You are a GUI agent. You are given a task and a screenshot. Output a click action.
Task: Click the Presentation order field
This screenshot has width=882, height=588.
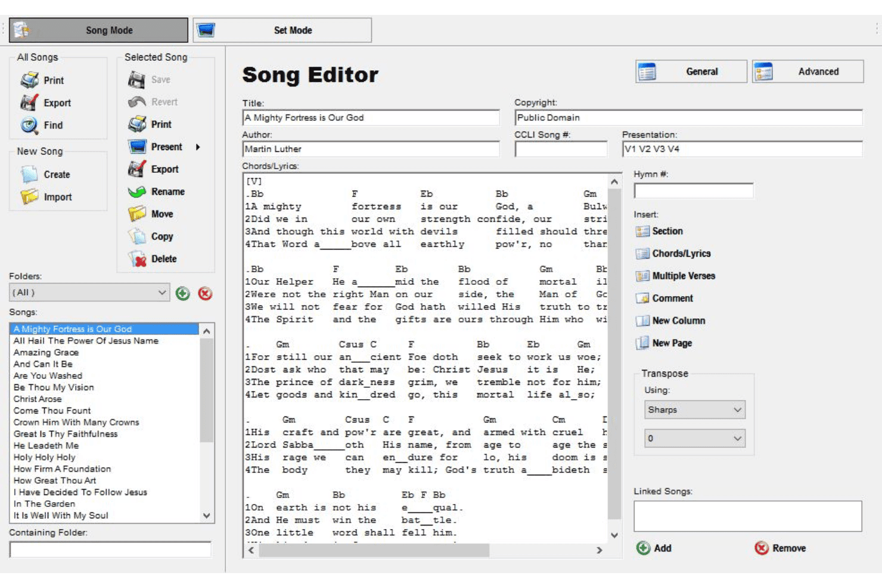coord(742,149)
